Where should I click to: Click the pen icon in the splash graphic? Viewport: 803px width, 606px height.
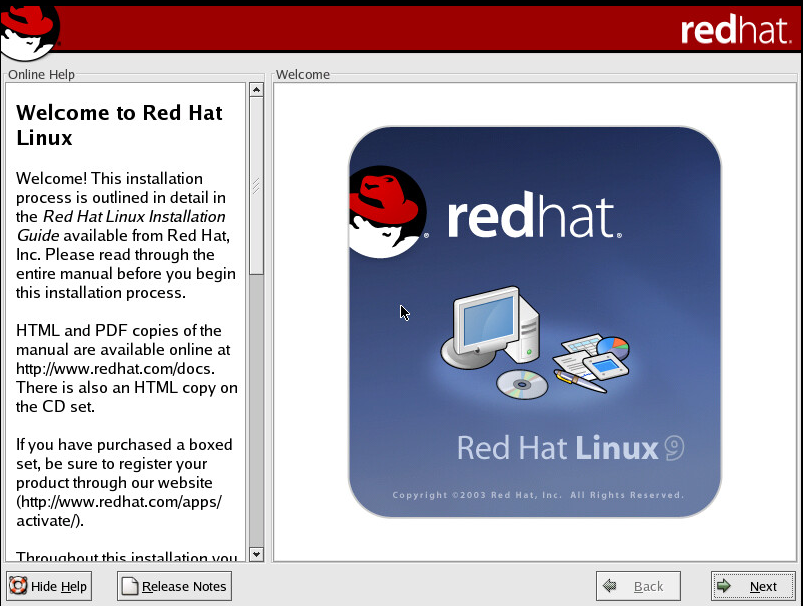pyautogui.click(x=580, y=381)
